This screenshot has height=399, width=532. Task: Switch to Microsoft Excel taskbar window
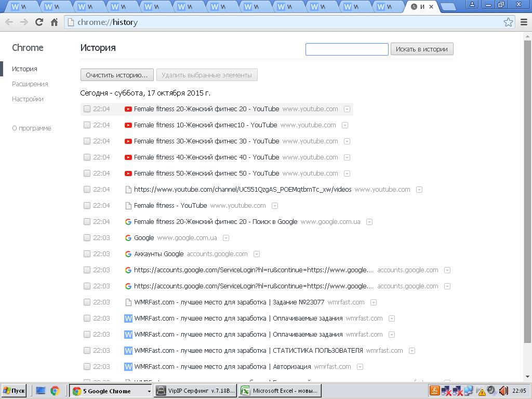(x=280, y=391)
